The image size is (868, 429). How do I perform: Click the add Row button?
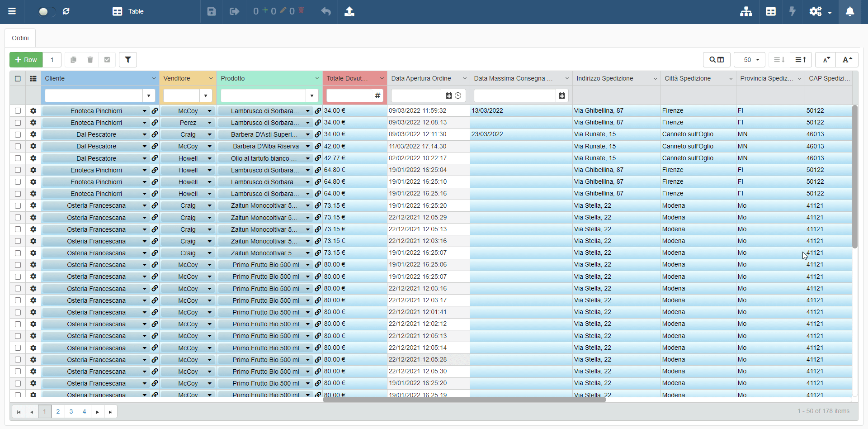(x=26, y=60)
